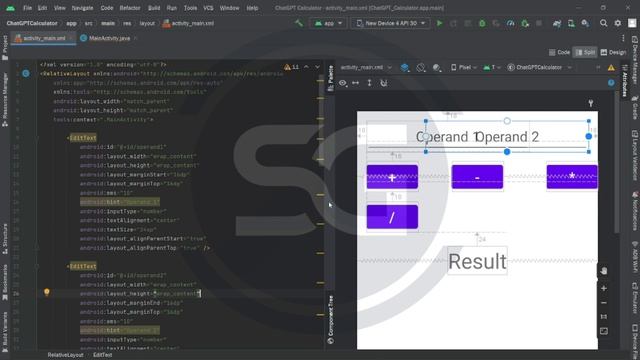Screen dimensions: 640x360
Task: Select the divide button in design preview
Action: 392,217
